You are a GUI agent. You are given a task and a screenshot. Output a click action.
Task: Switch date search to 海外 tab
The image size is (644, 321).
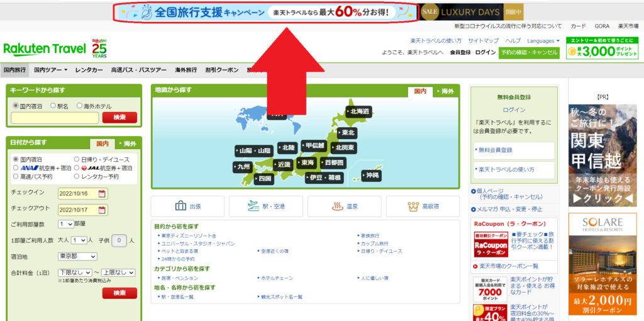(x=128, y=144)
